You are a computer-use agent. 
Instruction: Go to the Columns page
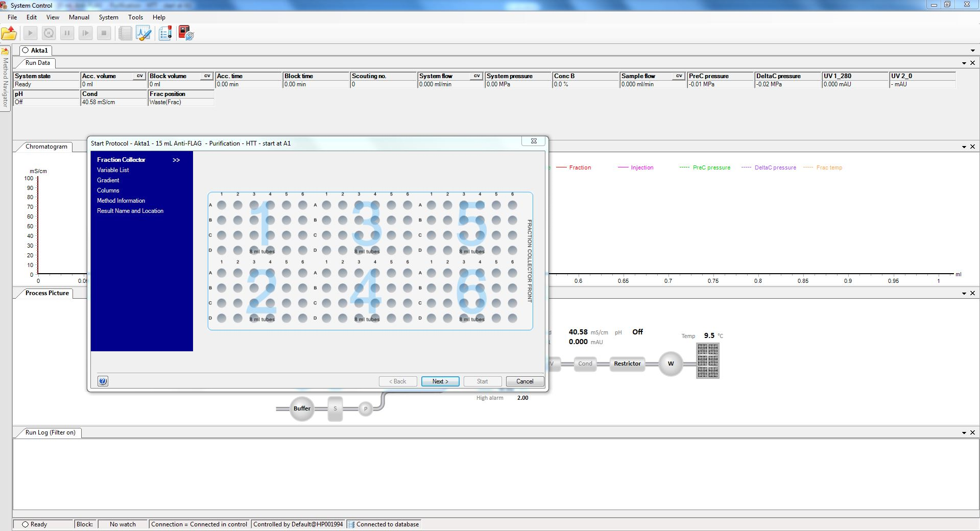(108, 190)
